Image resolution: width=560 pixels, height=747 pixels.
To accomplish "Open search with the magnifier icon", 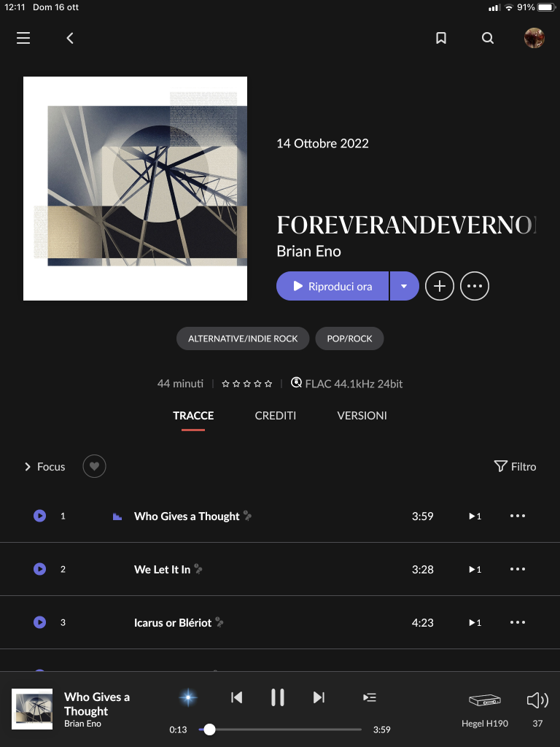I will click(x=488, y=38).
